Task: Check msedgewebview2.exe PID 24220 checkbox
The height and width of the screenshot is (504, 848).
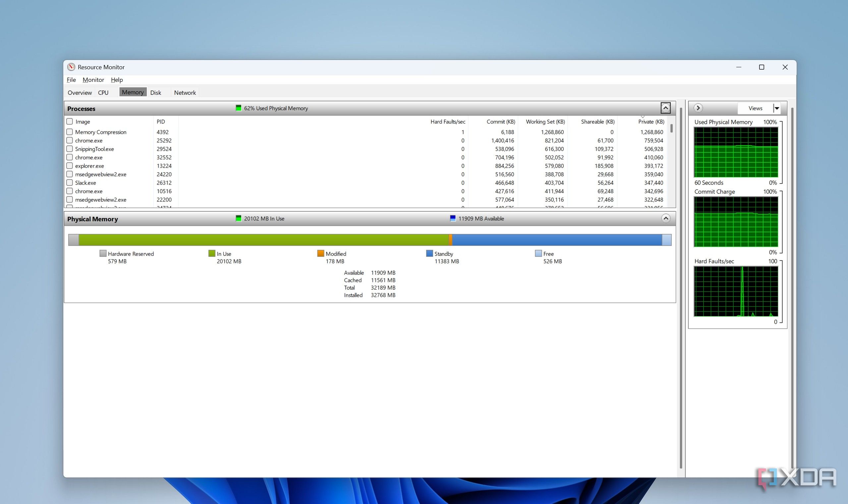Action: click(x=70, y=174)
